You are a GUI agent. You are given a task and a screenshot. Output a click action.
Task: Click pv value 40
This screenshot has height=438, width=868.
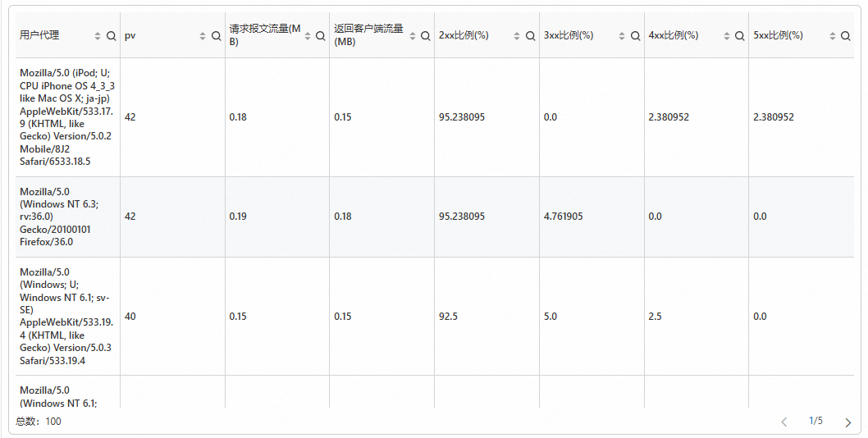click(x=130, y=317)
